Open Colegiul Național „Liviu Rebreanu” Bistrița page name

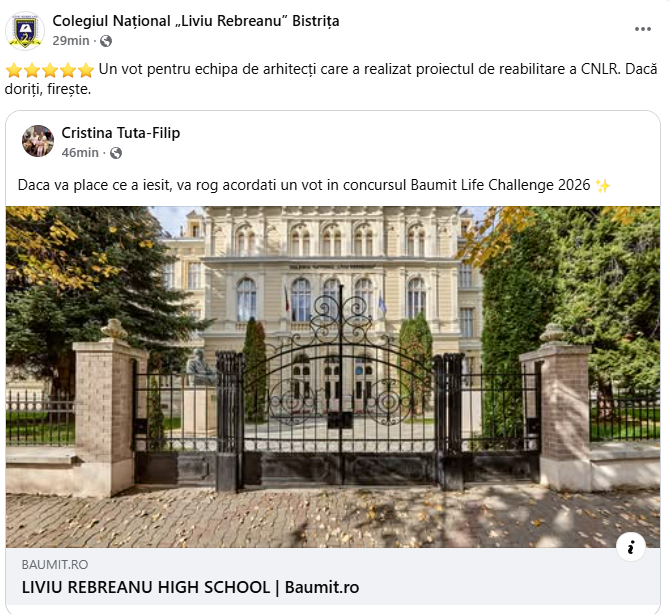coord(195,21)
